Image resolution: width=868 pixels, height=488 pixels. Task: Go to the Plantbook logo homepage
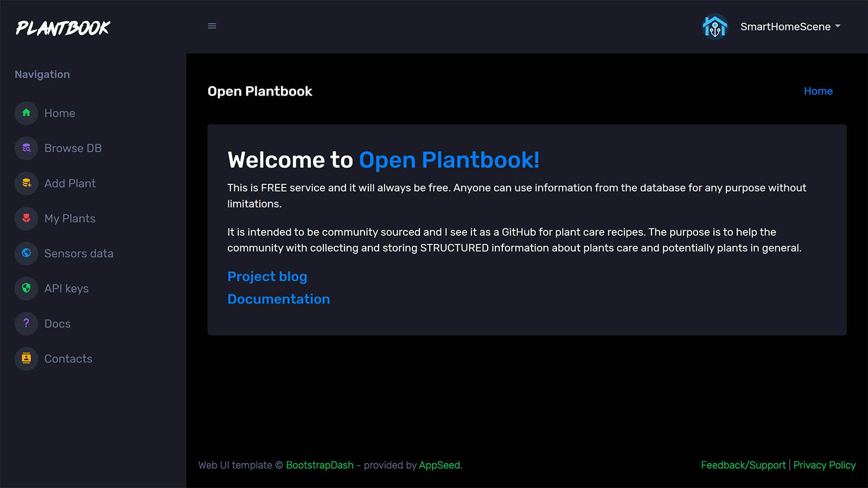click(x=63, y=28)
